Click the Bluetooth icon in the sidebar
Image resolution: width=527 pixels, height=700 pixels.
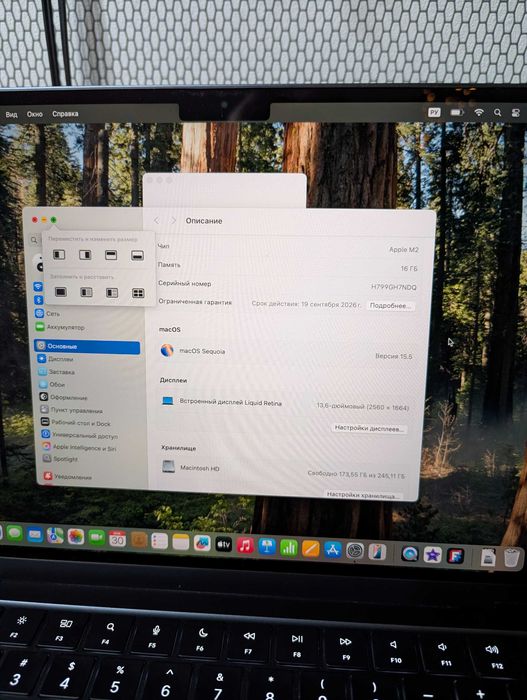point(38,300)
